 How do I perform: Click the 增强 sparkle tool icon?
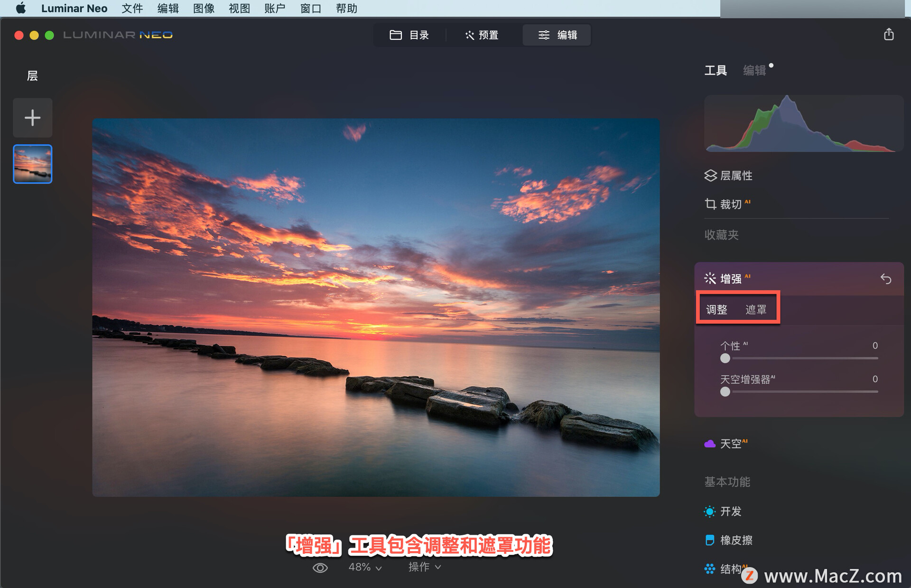coord(710,278)
